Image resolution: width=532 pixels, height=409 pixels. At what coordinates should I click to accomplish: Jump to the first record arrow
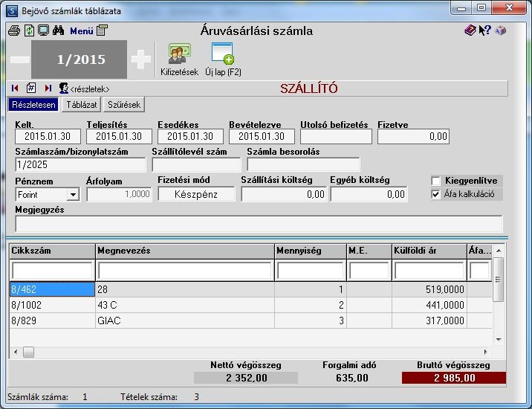click(x=15, y=88)
